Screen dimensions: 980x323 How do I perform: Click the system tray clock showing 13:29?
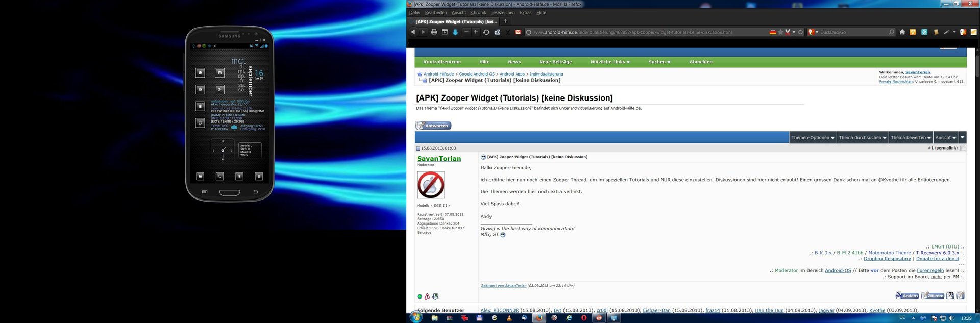coord(966,318)
